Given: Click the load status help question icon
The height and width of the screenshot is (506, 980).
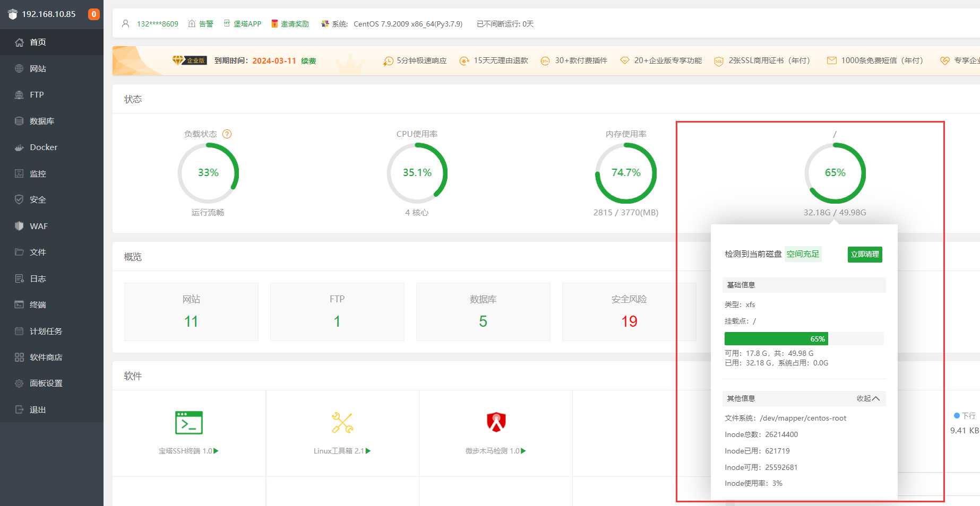Looking at the screenshot, I should coord(227,134).
